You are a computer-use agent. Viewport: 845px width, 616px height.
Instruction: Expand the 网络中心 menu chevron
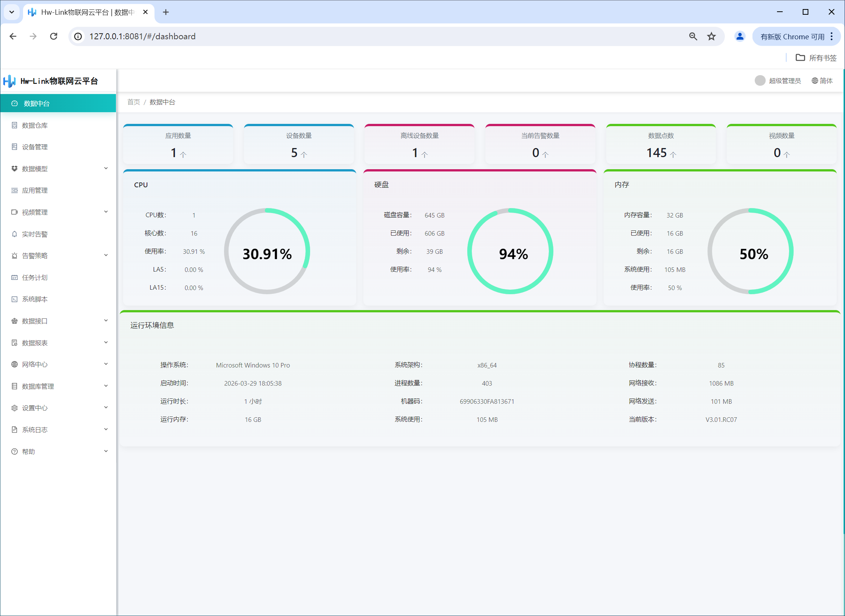[106, 364]
